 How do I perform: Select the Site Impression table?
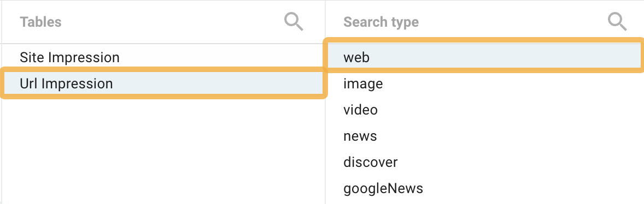[163, 57]
